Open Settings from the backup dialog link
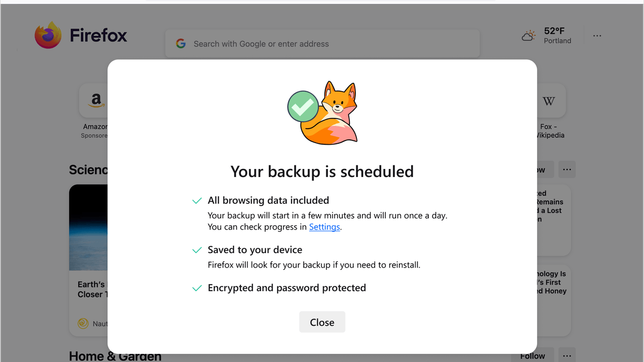 coord(324,227)
